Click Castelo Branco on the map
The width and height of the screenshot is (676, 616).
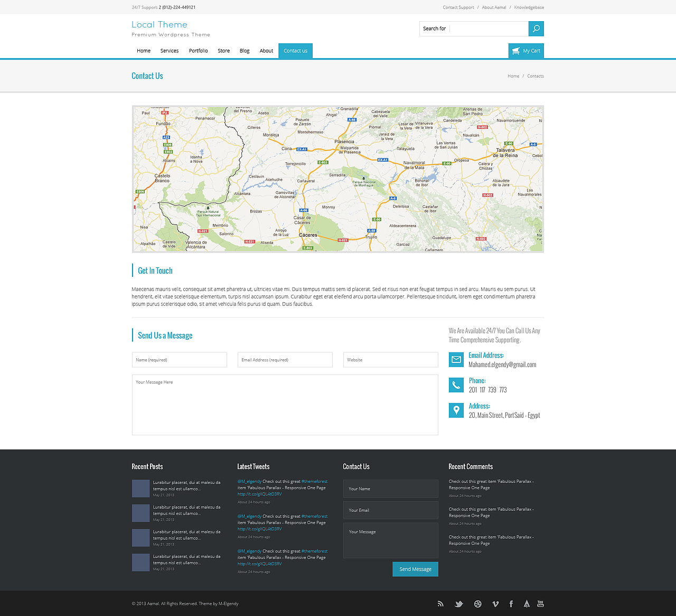[x=162, y=178]
